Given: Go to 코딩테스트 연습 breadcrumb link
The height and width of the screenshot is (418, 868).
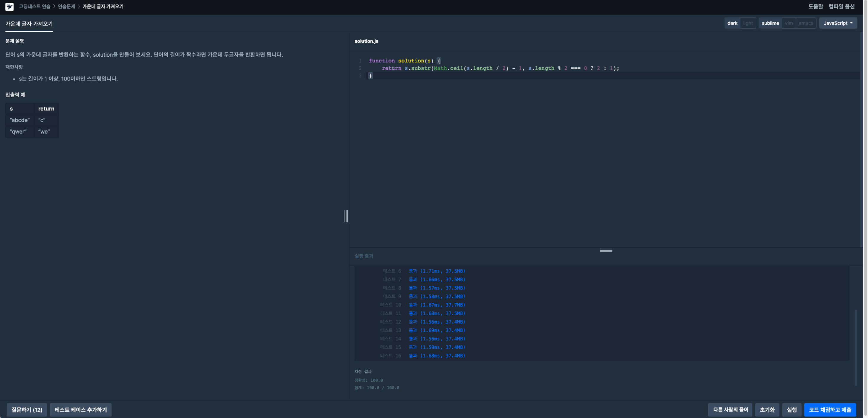Looking at the screenshot, I should [34, 6].
